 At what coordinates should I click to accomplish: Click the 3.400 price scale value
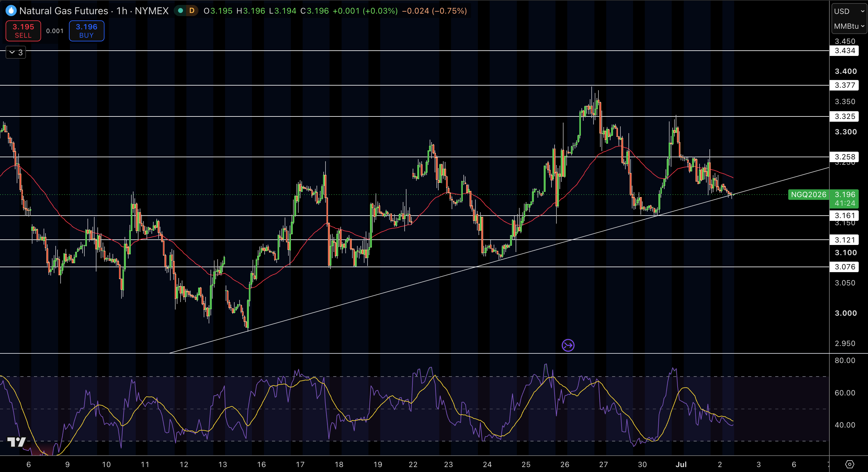tap(845, 71)
